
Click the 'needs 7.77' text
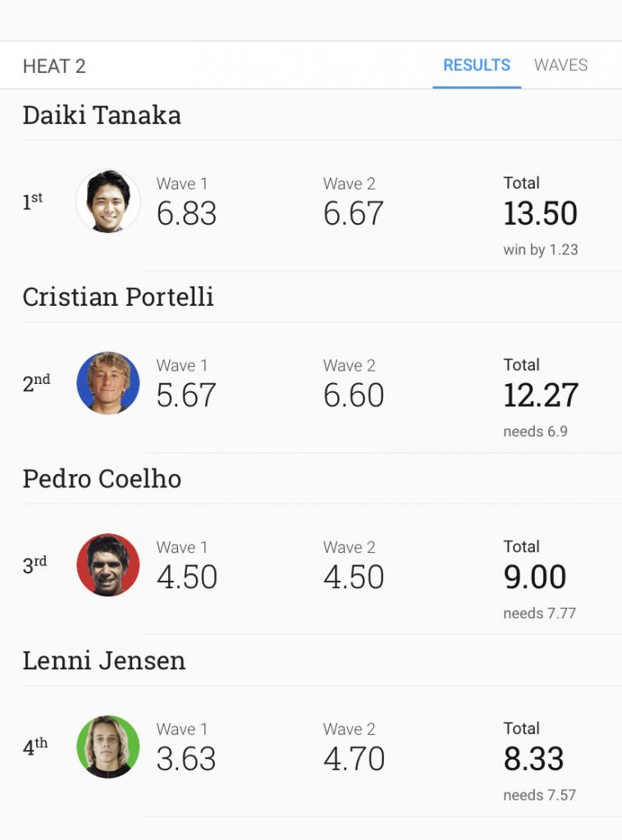click(539, 613)
